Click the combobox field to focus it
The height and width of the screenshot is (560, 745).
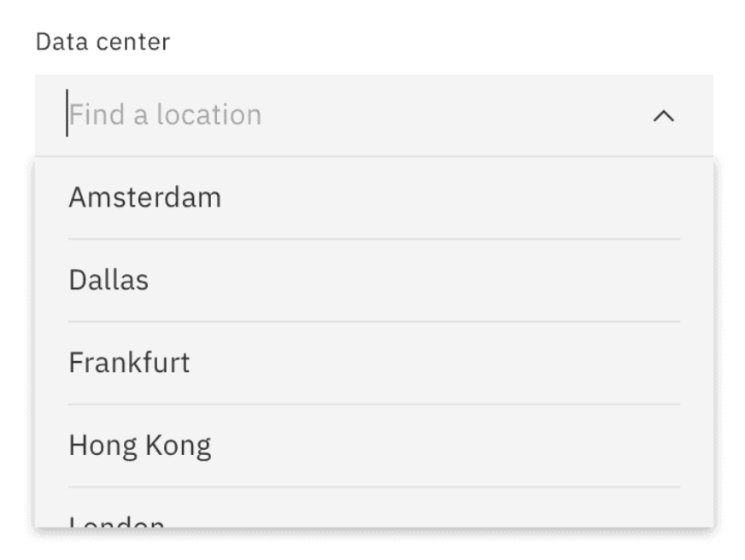pyautogui.click(x=342, y=114)
